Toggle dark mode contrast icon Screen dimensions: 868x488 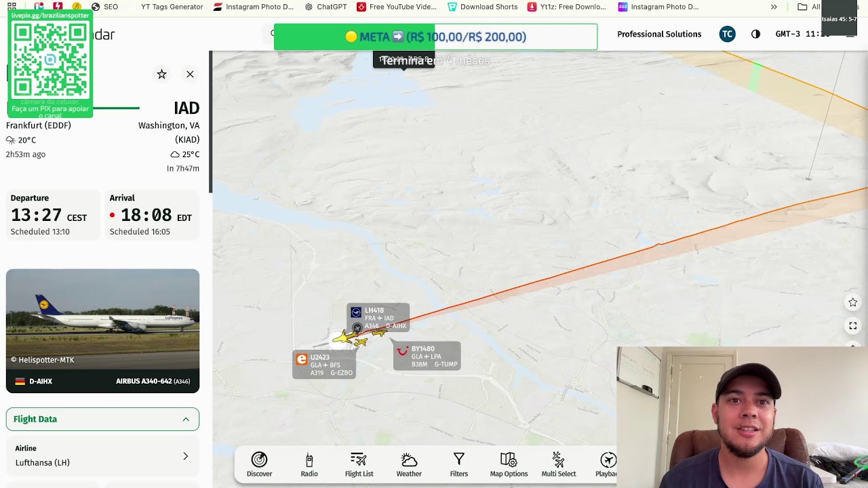[755, 34]
